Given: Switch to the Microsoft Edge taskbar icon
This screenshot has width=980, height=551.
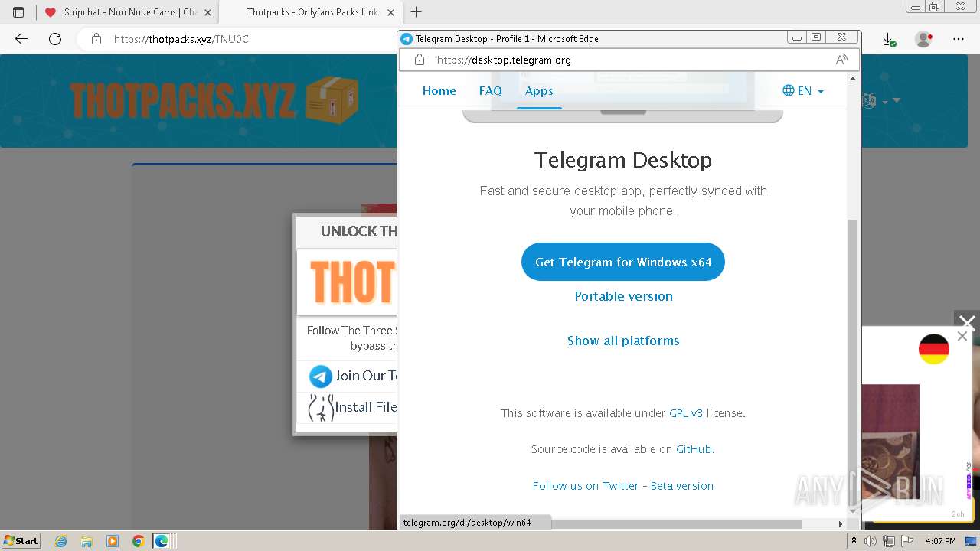Looking at the screenshot, I should (x=162, y=541).
